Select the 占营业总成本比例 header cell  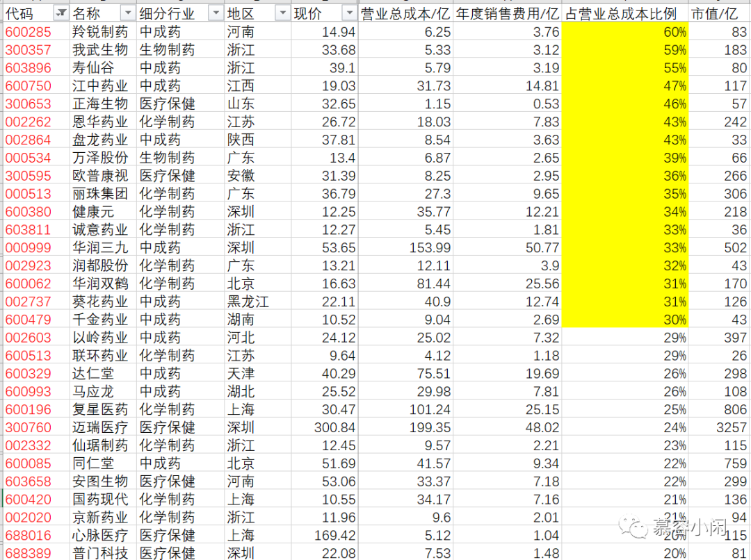point(625,13)
